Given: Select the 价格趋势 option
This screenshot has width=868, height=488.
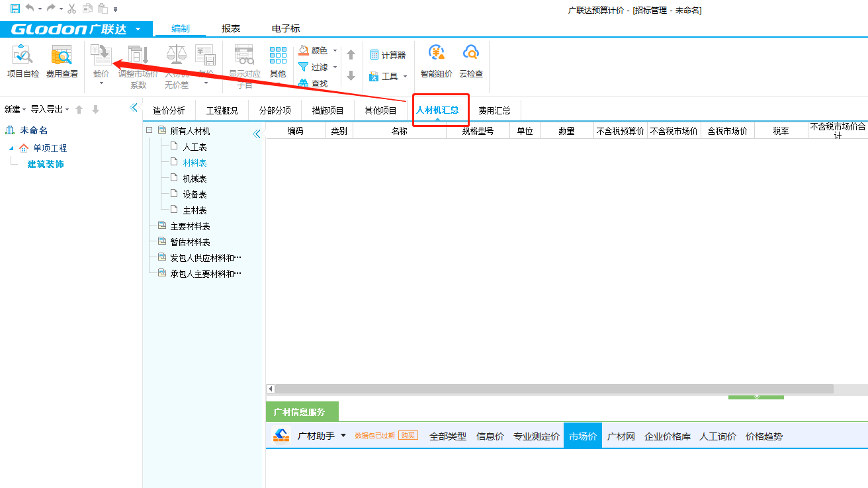Looking at the screenshot, I should pos(764,436).
